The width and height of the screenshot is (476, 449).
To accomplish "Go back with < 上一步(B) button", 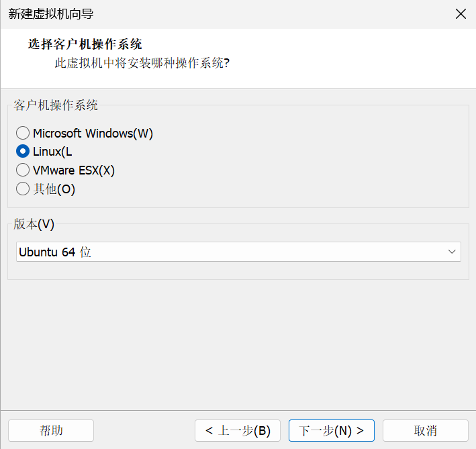I will pyautogui.click(x=238, y=430).
